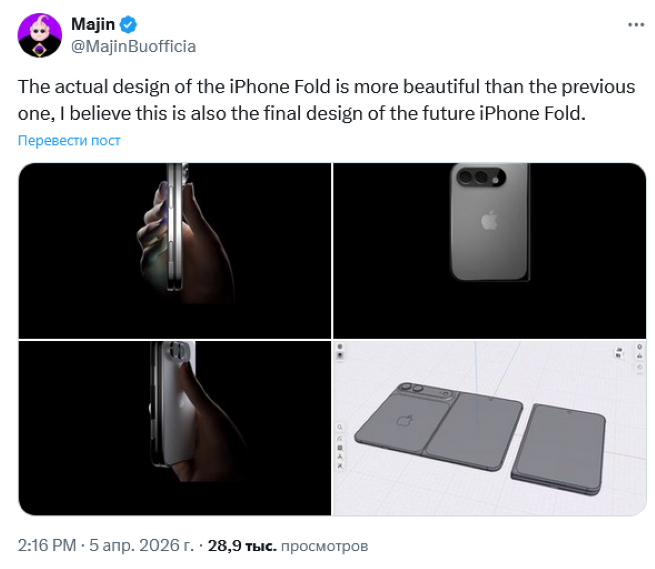This screenshot has height=569, width=655.
Task: Click the "Перевести пост" translate link
Action: [69, 141]
